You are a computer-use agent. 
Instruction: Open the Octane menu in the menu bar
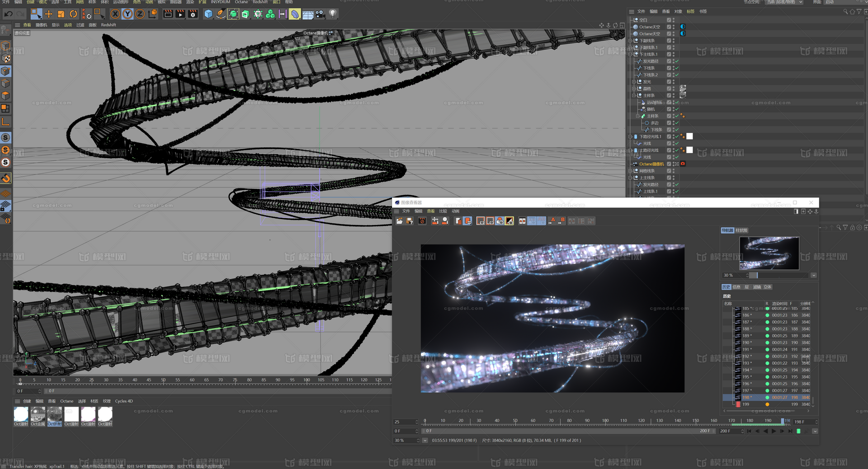[x=241, y=2]
